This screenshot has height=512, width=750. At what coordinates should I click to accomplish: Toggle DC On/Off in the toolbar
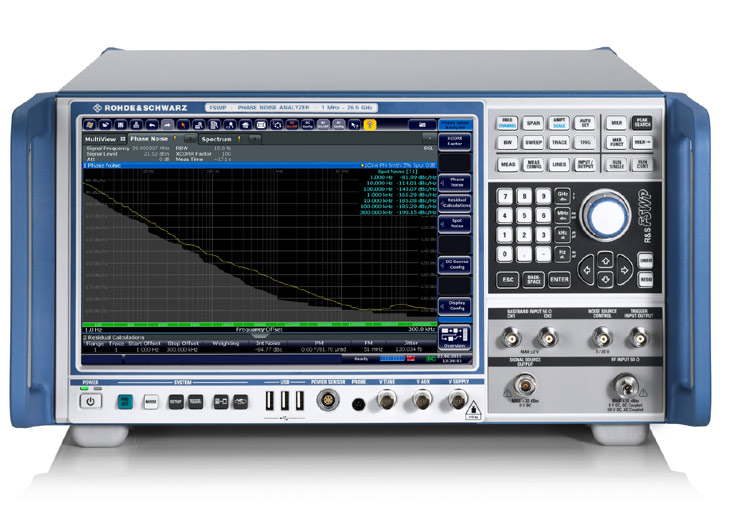coord(292,125)
